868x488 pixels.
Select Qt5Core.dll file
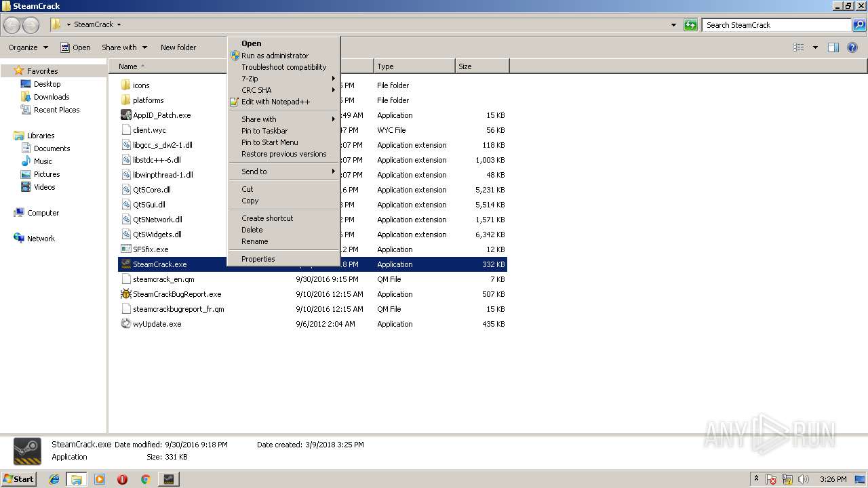tap(152, 190)
